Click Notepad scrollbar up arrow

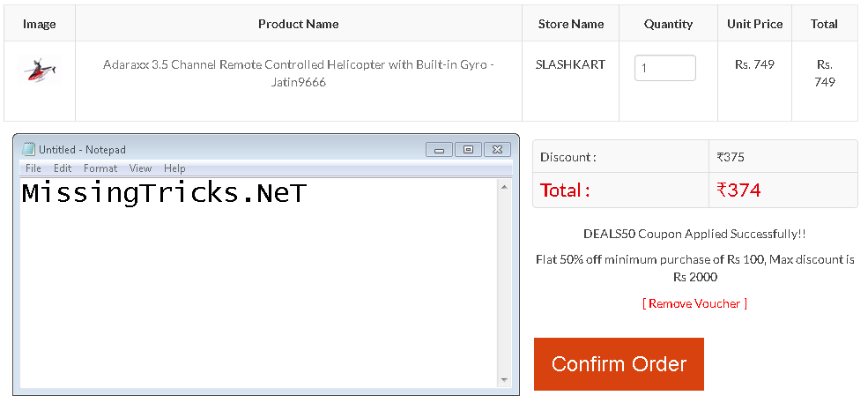504,187
